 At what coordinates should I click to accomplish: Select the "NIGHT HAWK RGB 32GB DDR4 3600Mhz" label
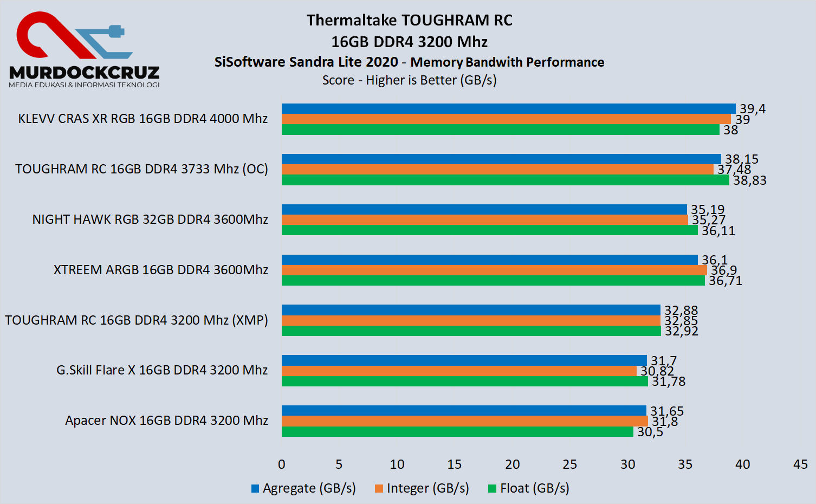pos(150,219)
